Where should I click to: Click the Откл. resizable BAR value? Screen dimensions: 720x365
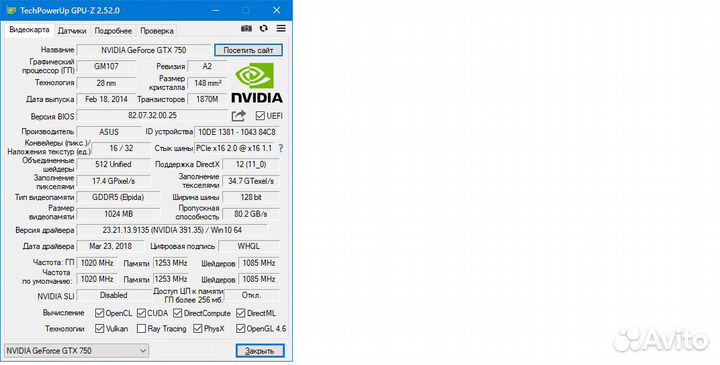(252, 295)
